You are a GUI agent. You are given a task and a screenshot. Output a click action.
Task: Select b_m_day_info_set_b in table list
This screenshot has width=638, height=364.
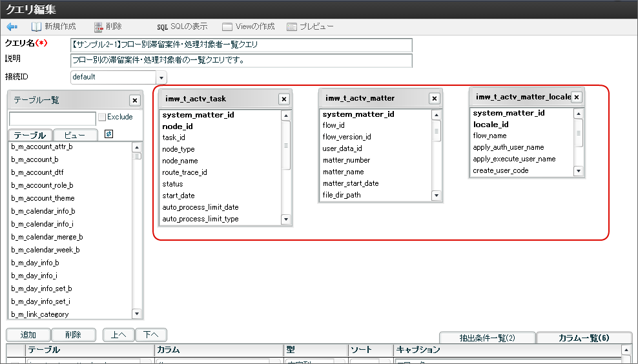tap(41, 288)
